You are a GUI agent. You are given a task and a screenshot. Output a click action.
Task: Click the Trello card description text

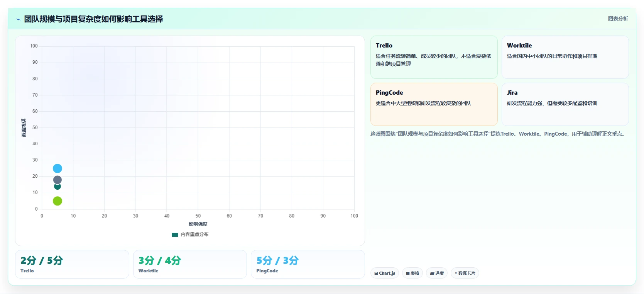coord(433,60)
